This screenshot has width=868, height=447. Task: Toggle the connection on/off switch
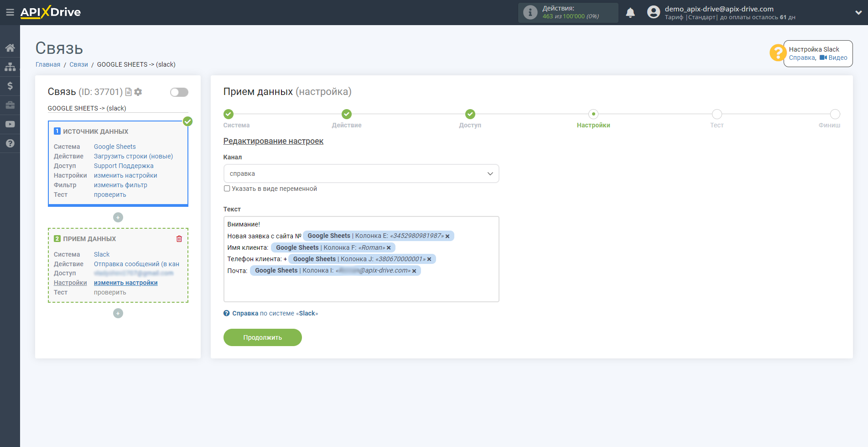click(x=179, y=92)
